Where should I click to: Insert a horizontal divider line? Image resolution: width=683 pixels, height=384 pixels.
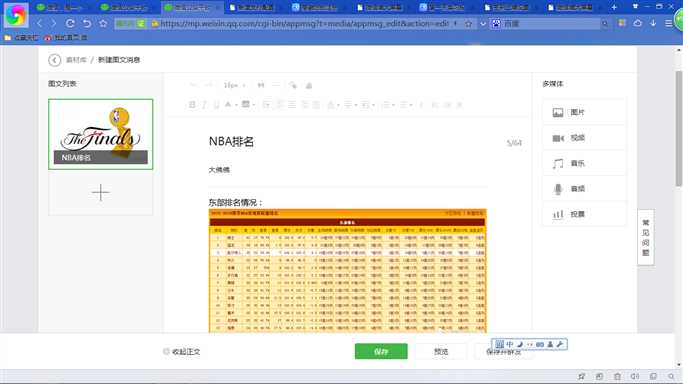(x=276, y=85)
